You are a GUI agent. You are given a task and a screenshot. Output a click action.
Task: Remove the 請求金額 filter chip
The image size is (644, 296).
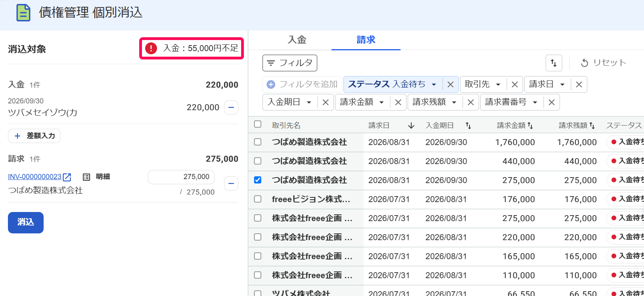(x=398, y=102)
